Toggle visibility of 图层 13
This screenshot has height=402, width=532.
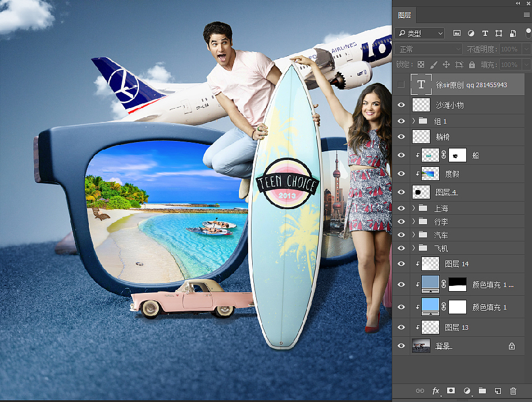tap(401, 327)
